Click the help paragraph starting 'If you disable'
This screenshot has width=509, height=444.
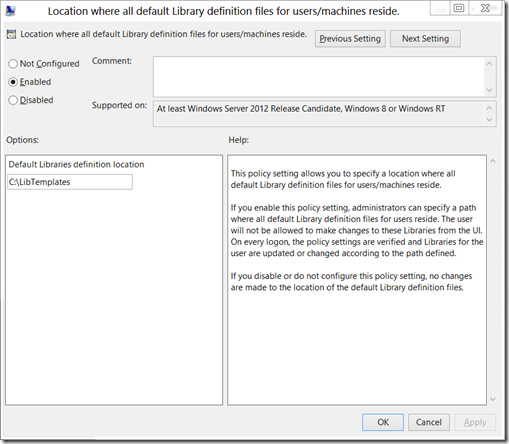[x=351, y=282]
